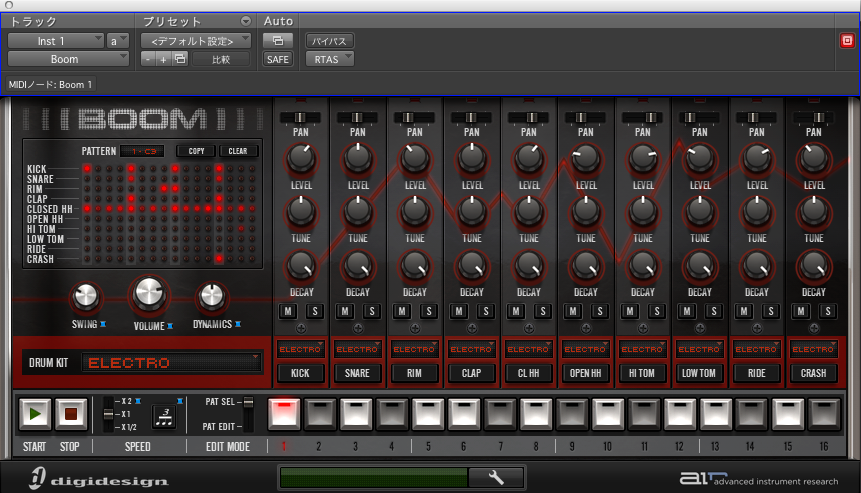Click the CLEAR pattern button
The height and width of the screenshot is (493, 861).
point(238,151)
